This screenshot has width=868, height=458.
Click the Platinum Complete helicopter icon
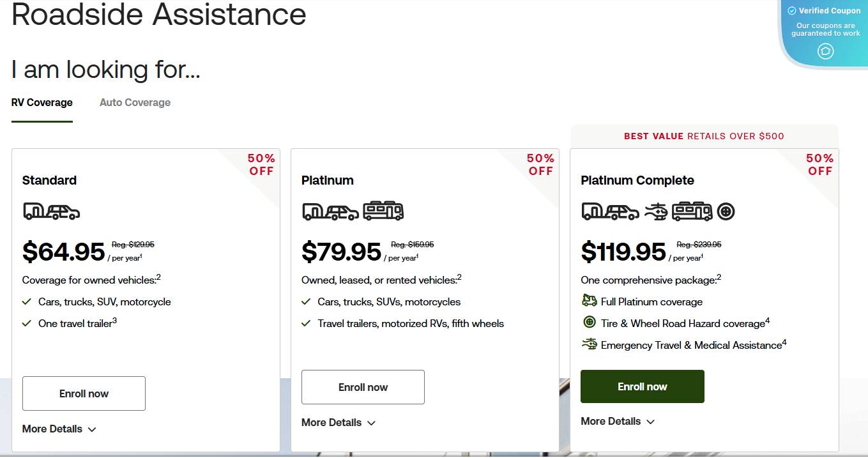pos(656,211)
